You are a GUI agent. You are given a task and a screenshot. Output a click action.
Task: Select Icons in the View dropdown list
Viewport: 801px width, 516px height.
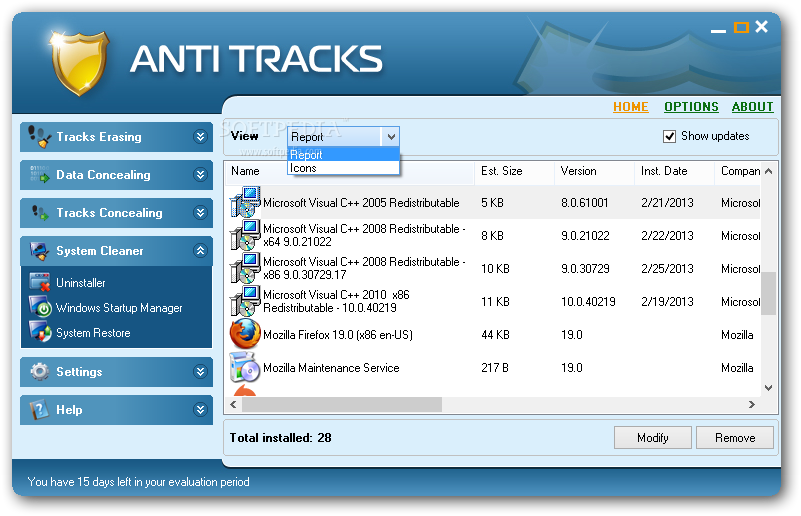(343, 168)
